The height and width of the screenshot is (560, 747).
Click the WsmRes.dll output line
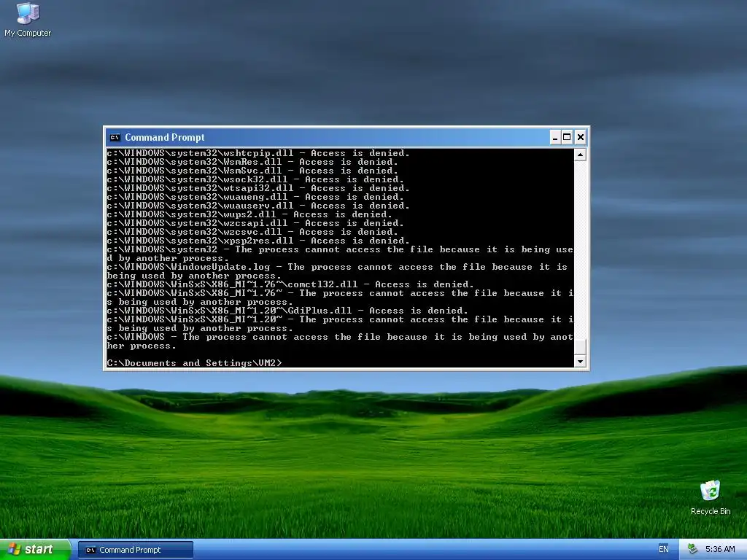[252, 162]
